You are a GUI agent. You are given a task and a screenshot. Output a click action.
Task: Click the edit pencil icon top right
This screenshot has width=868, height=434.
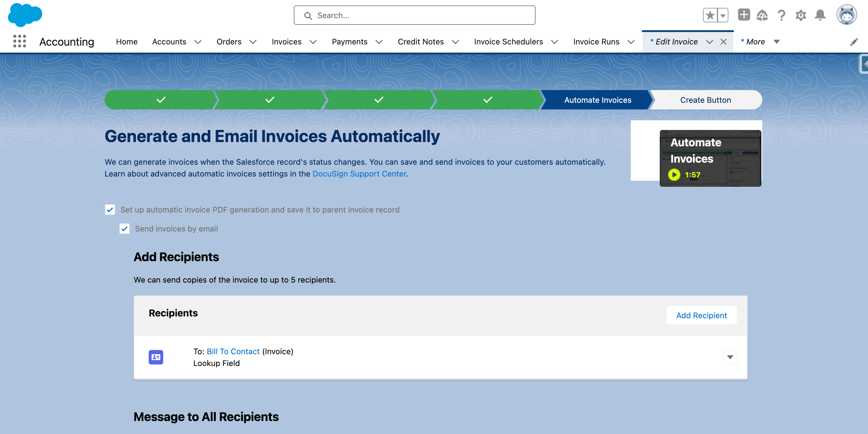pyautogui.click(x=854, y=41)
